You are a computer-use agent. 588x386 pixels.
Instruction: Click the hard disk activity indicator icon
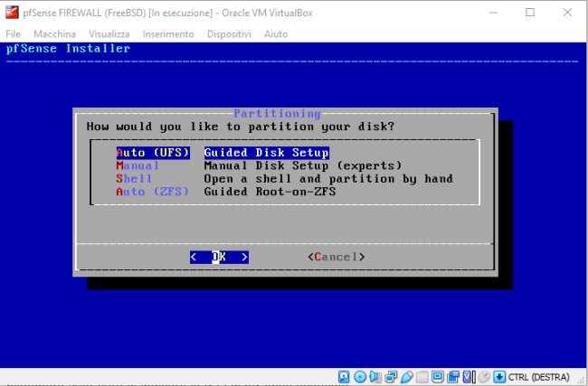pyautogui.click(x=344, y=377)
